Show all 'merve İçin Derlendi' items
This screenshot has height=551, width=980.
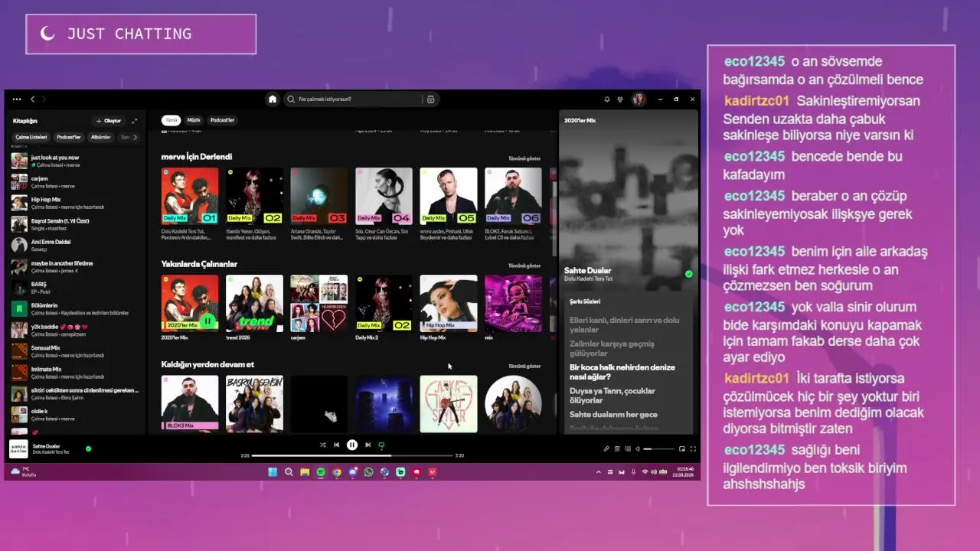524,158
